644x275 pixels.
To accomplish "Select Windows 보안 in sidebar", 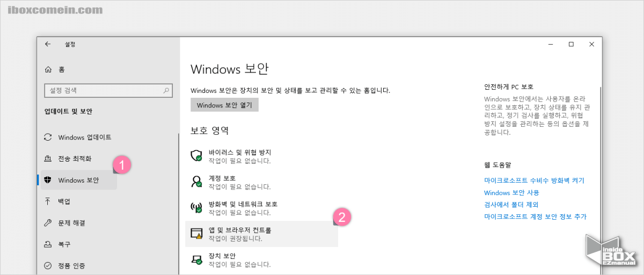I will [x=78, y=180].
